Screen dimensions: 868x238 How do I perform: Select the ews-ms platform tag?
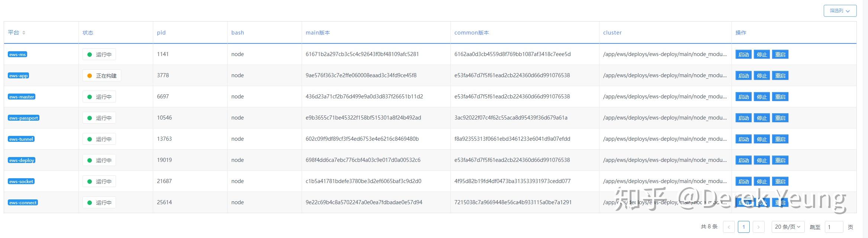click(x=17, y=54)
